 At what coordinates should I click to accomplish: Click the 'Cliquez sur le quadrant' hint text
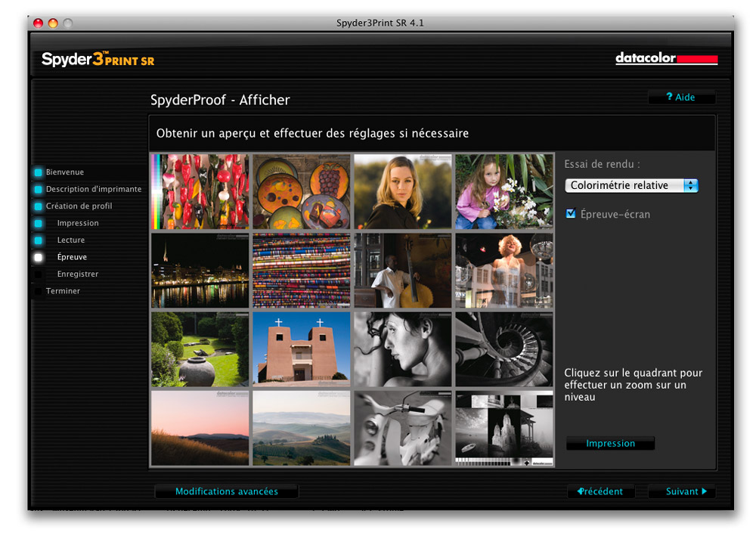tap(633, 385)
